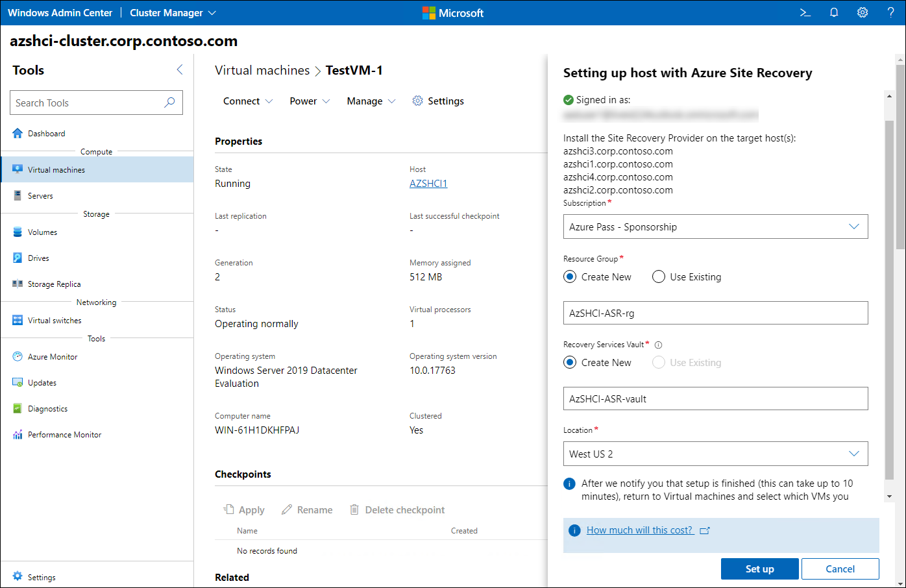Screen dimensions: 906x588
Task: Click the Dashboard home icon
Action: click(x=18, y=133)
